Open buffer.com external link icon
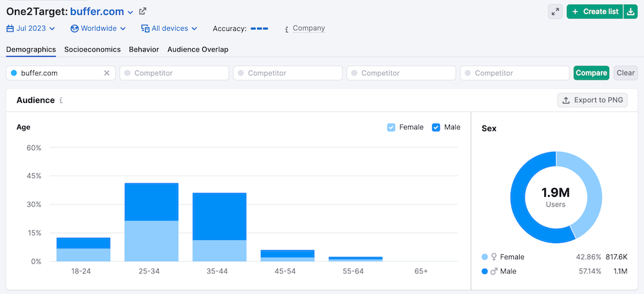Image resolution: width=644 pixels, height=294 pixels. tap(143, 11)
